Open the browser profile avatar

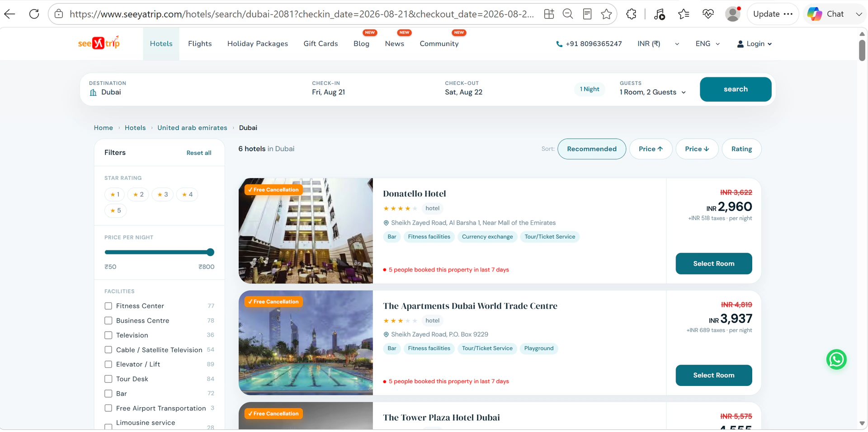point(732,14)
